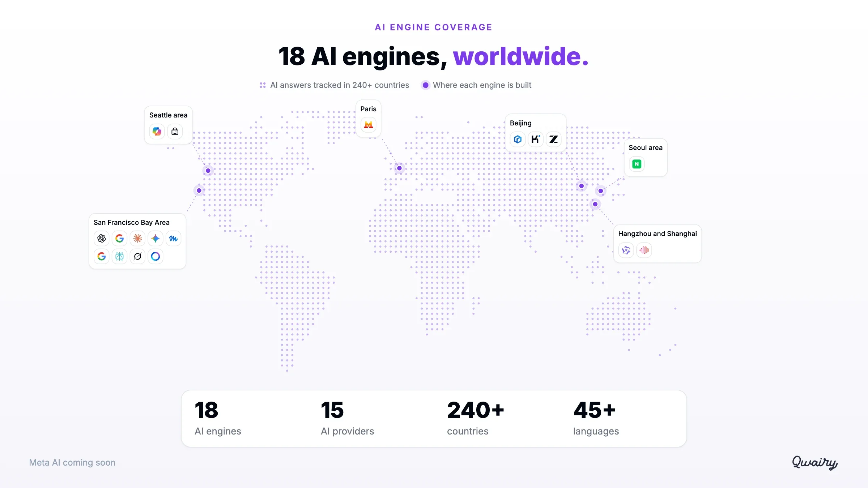Image resolution: width=868 pixels, height=488 pixels.
Task: Select the orange Claude starburst icon
Action: [137, 239]
